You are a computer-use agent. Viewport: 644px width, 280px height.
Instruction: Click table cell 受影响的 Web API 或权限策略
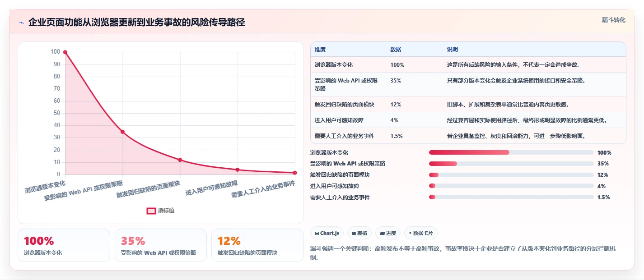(x=346, y=84)
